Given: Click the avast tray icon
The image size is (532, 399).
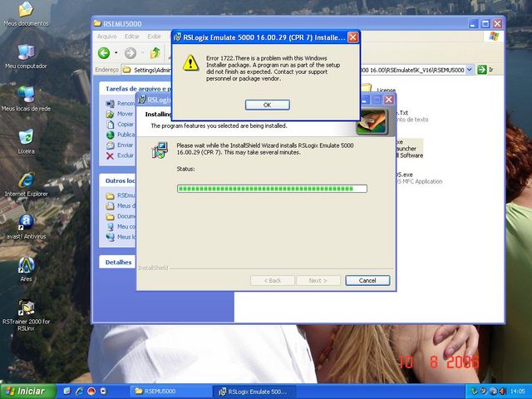Looking at the screenshot, I should [494, 392].
